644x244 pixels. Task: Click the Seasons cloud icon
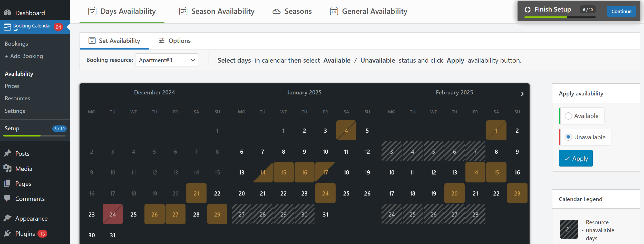point(276,12)
